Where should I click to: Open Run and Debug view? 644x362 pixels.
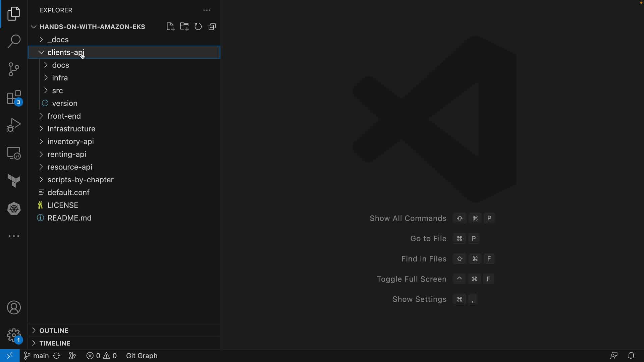click(x=14, y=125)
